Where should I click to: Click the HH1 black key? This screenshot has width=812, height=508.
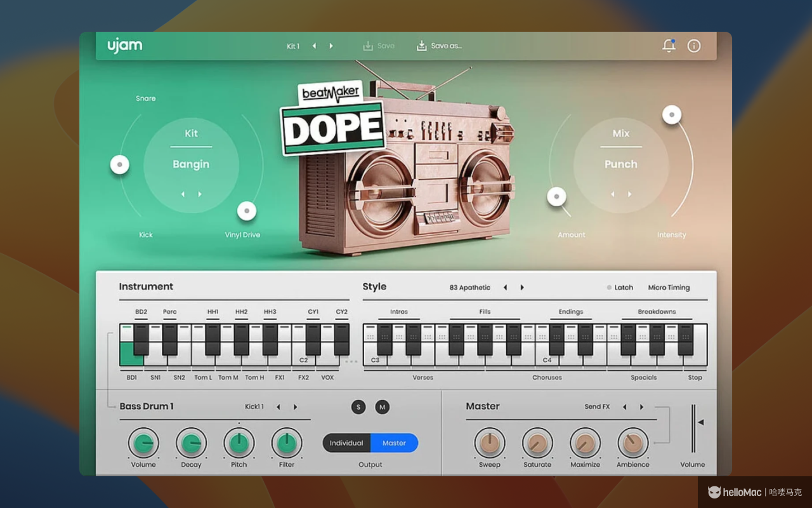[x=213, y=340]
